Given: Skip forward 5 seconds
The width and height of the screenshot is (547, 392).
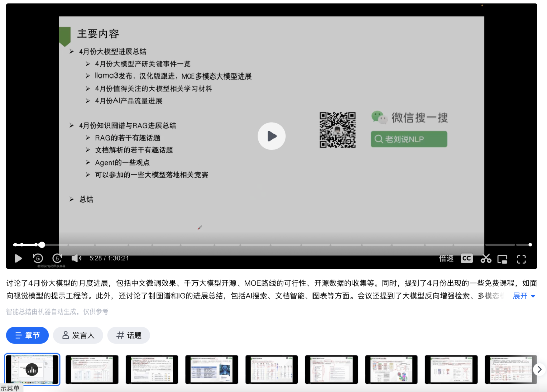Looking at the screenshot, I should (57, 258).
